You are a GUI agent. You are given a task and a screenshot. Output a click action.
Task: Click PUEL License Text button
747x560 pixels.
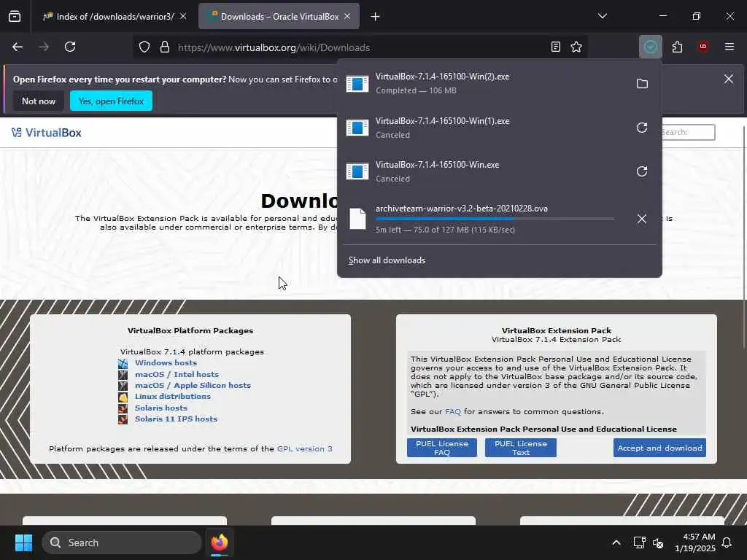click(x=521, y=448)
